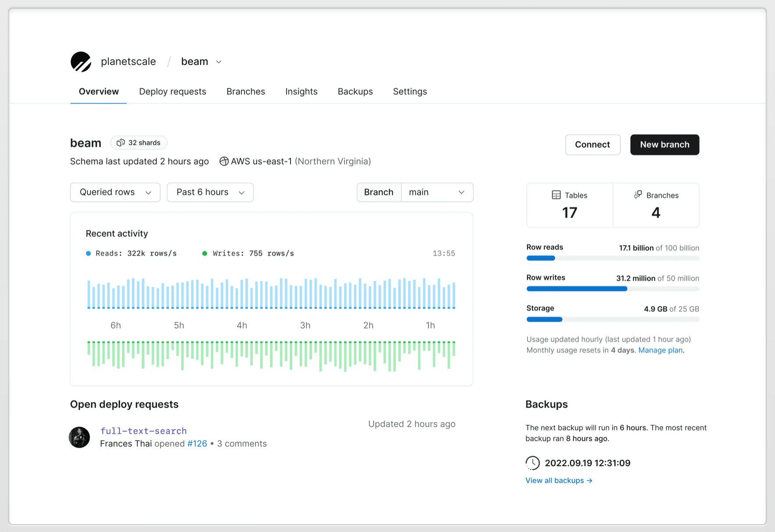Screen dimensions: 775x532
Task: Click the green Writes legend dot
Action: (x=205, y=253)
